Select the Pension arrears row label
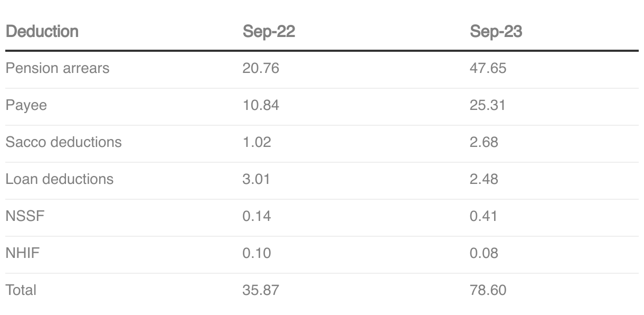Image resolution: width=644 pixels, height=315 pixels. coord(58,68)
